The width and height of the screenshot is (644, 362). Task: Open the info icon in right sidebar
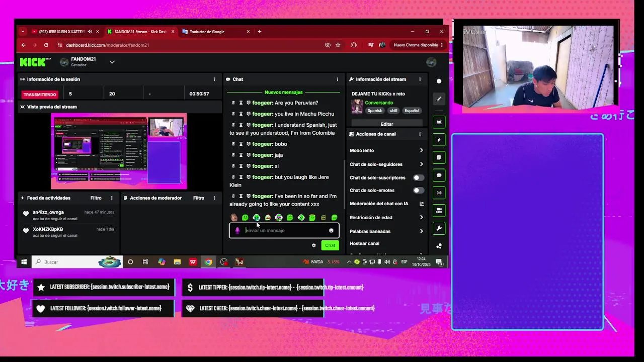point(439,81)
